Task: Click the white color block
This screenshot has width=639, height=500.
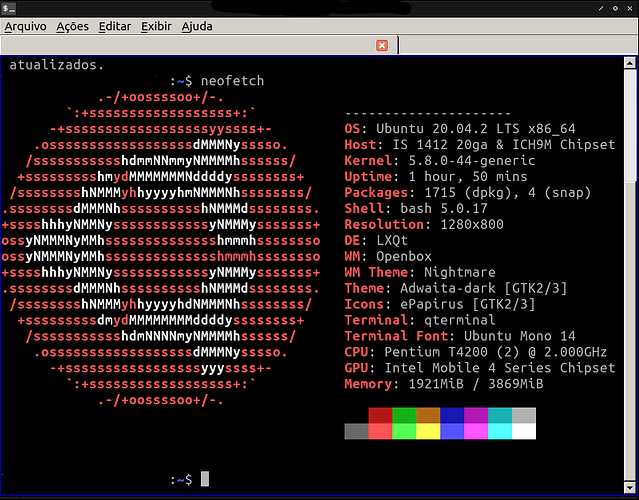Action: 524,431
